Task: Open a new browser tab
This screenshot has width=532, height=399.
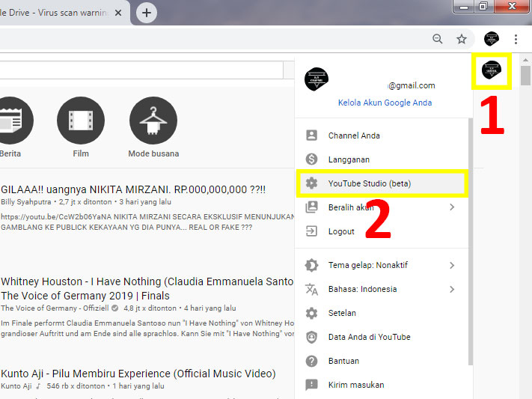Action: (147, 12)
